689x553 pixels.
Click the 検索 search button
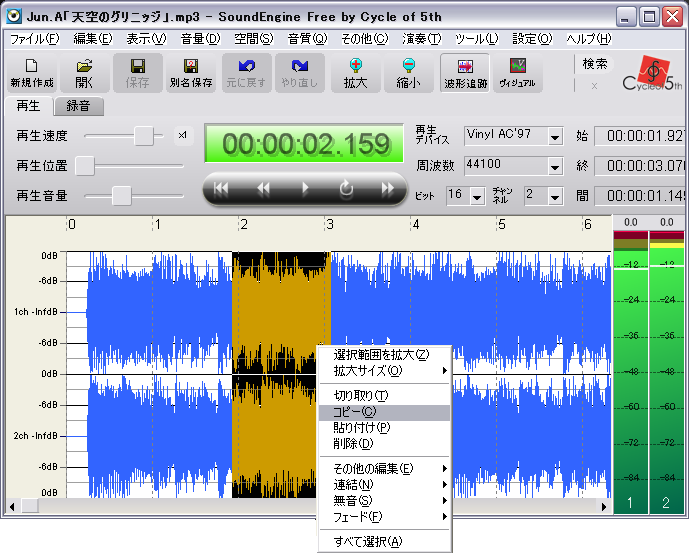click(x=595, y=64)
